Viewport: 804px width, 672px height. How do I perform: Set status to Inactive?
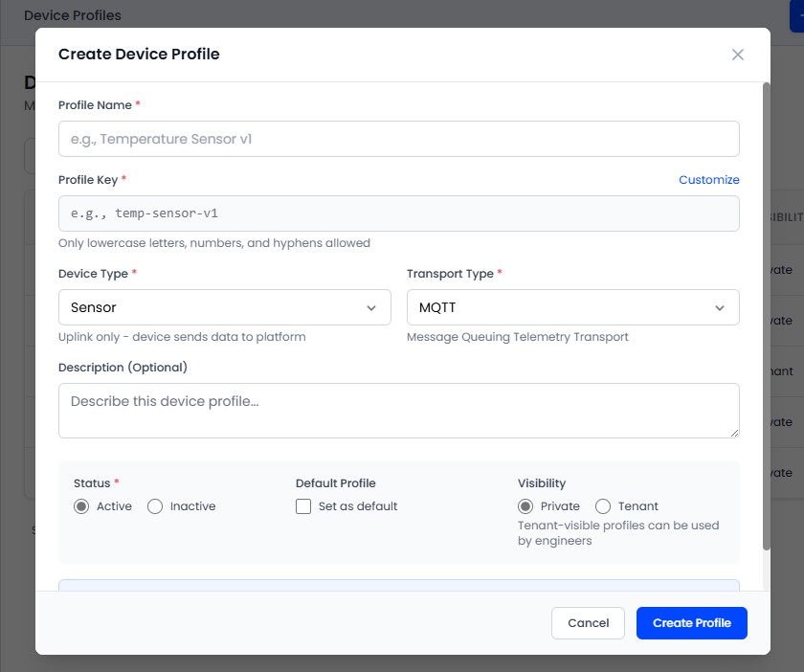coord(154,506)
